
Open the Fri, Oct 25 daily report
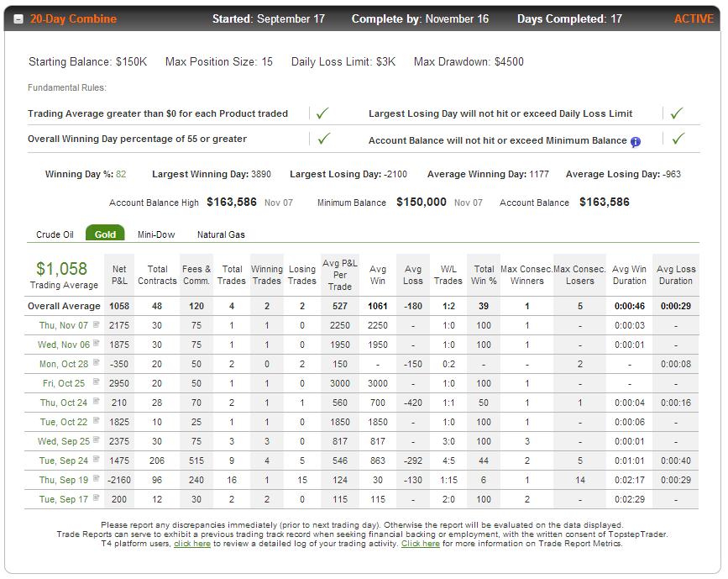pos(64,383)
